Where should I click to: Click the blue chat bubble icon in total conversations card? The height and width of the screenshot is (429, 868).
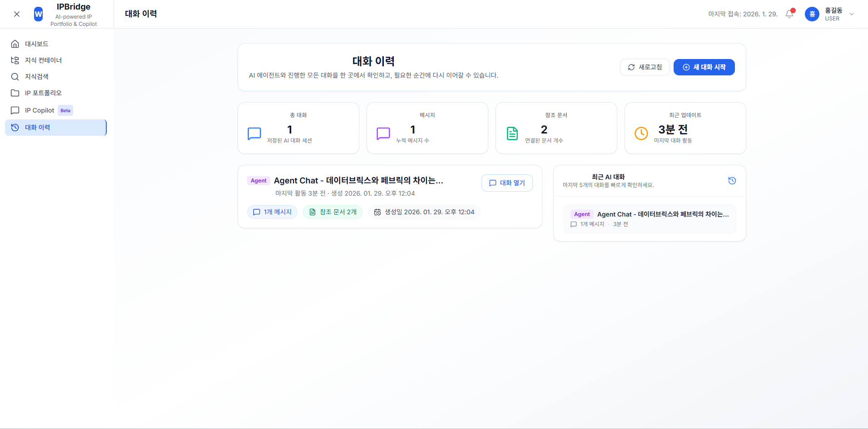254,133
